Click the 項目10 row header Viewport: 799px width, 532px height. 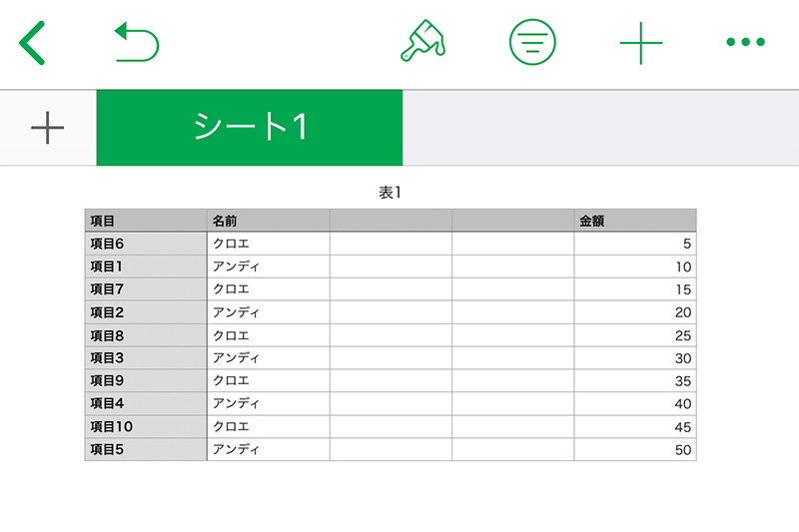tap(146, 426)
